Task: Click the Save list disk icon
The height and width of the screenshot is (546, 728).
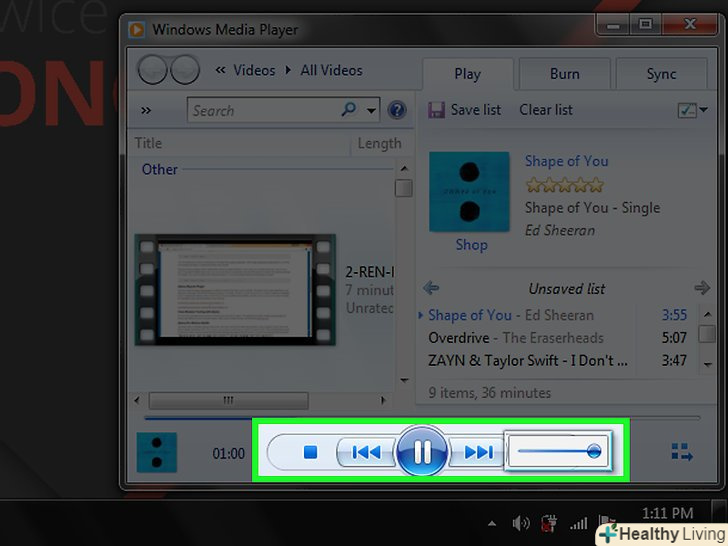Action: (x=436, y=110)
